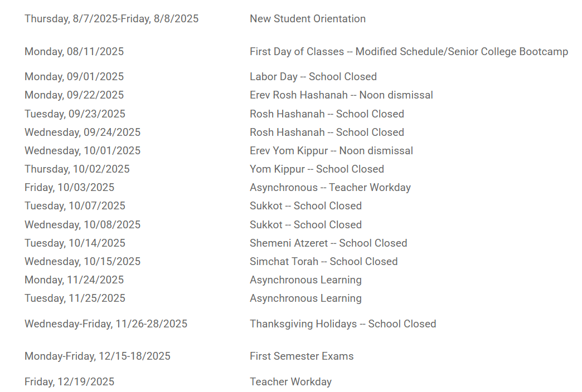Select Asynchronous -- Teacher Workday event
The height and width of the screenshot is (392, 582).
(x=330, y=188)
